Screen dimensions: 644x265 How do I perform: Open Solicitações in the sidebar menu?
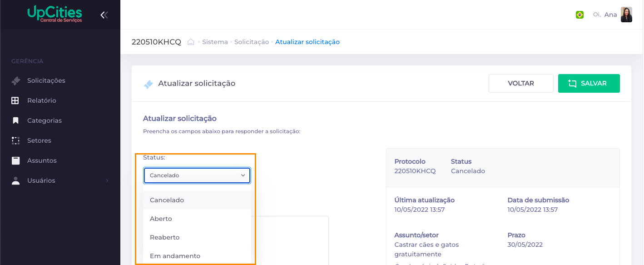[x=46, y=80]
